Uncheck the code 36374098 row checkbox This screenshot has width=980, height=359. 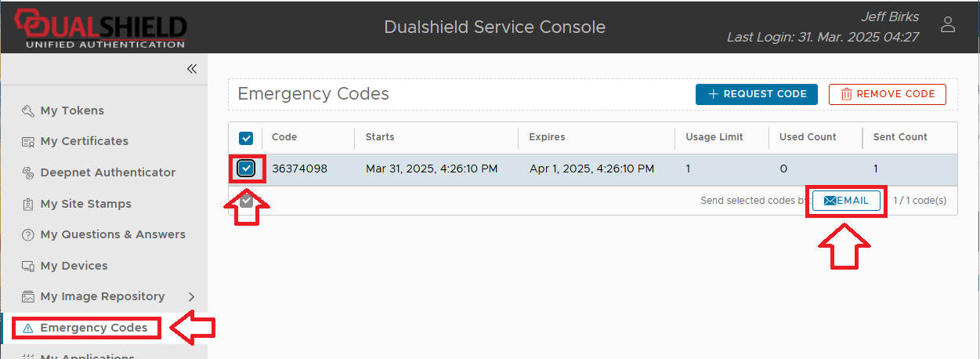[247, 169]
